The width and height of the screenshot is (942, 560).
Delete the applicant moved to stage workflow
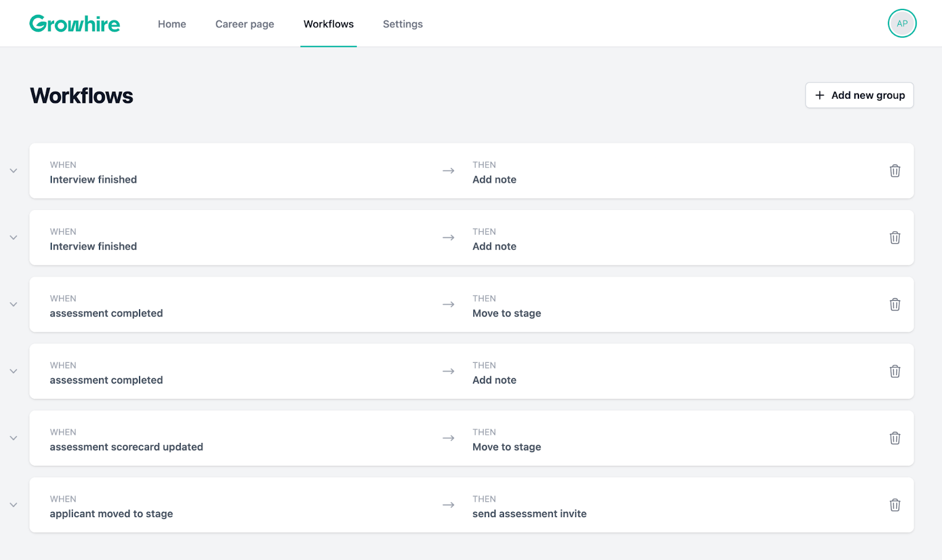pyautogui.click(x=895, y=505)
